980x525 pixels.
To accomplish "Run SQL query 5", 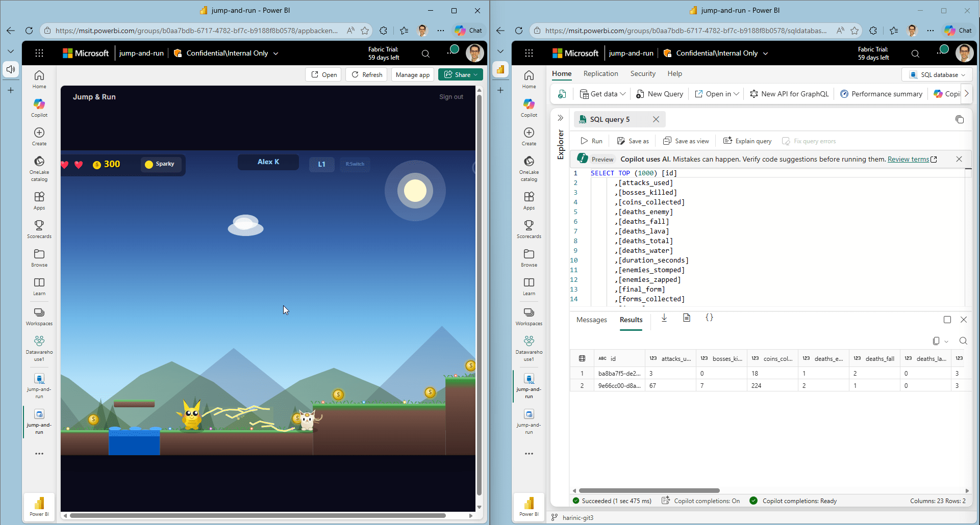I will click(592, 141).
